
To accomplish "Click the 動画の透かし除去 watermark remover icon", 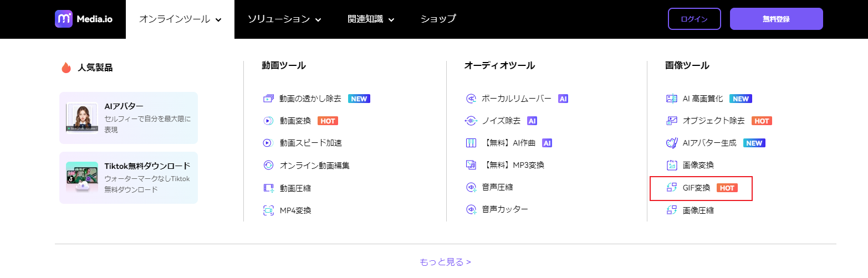I will (269, 99).
